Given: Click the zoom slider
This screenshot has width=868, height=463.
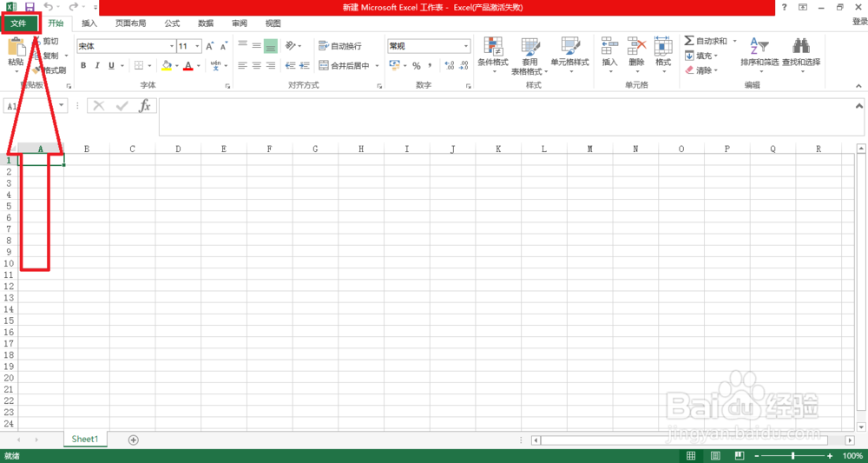Looking at the screenshot, I should coord(794,456).
